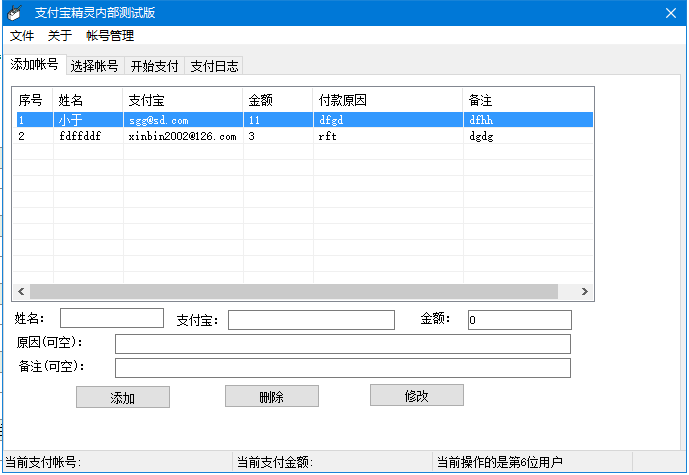This screenshot has width=689, height=475.
Task: Click the 姓名 column header
Action: [88, 100]
